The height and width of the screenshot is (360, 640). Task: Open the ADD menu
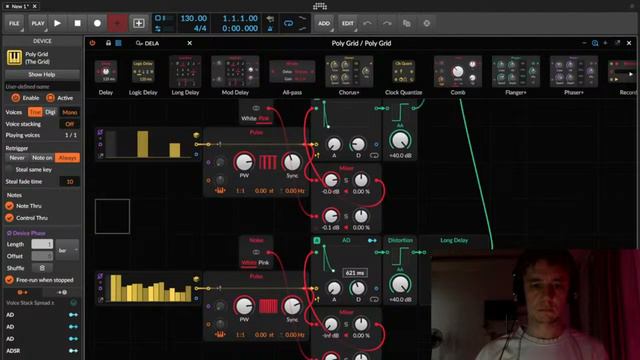324,23
